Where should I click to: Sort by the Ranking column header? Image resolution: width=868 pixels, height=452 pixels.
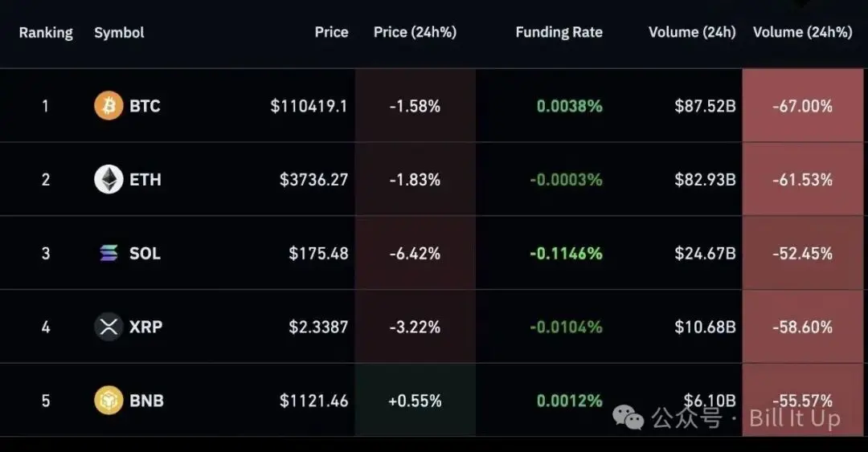(x=46, y=33)
